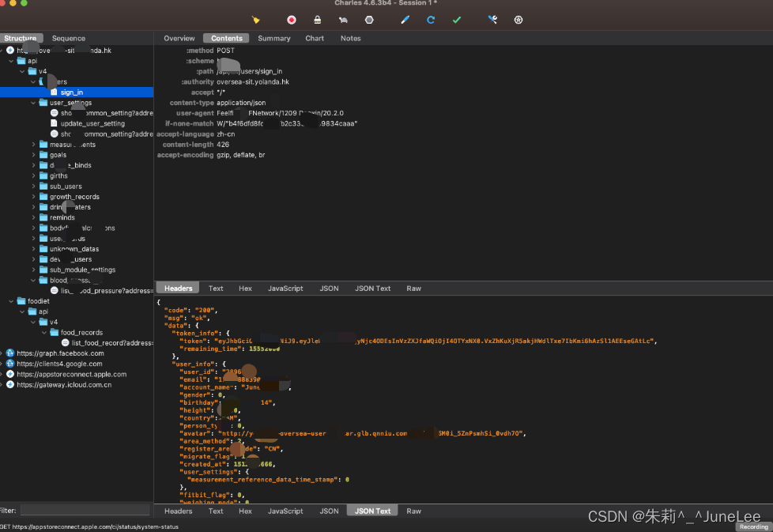Open the tools wrench icon
This screenshot has width=773, height=532.
[492, 20]
